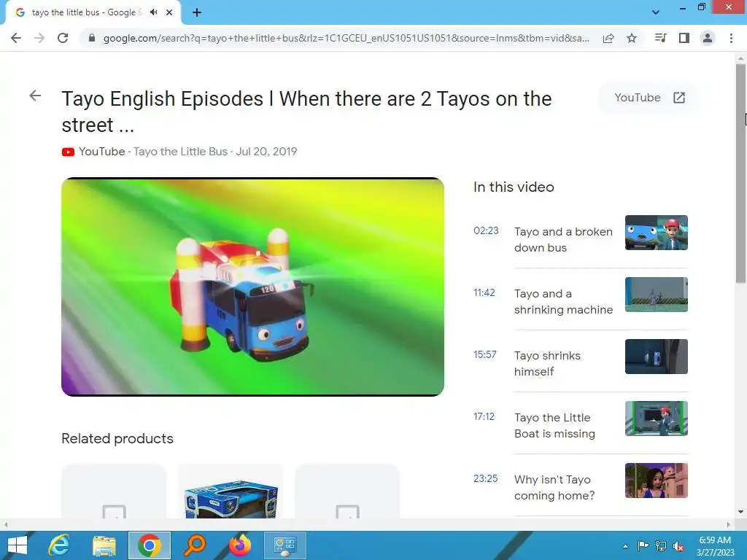Click the vertical scrollbar thumb

(x=740, y=174)
